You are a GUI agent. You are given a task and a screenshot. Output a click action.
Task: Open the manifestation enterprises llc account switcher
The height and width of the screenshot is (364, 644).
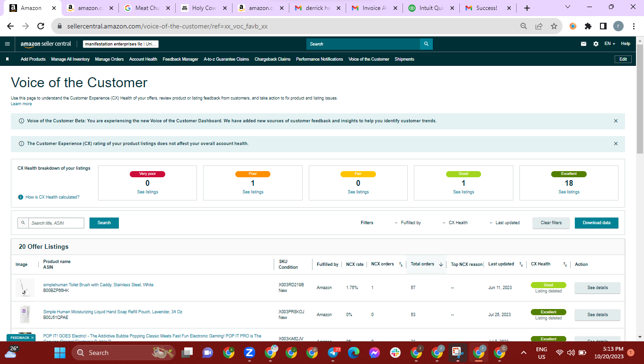coord(121,44)
